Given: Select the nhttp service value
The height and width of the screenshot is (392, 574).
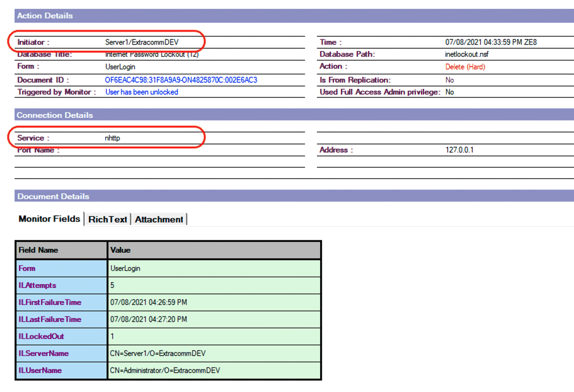Looking at the screenshot, I should 112,137.
